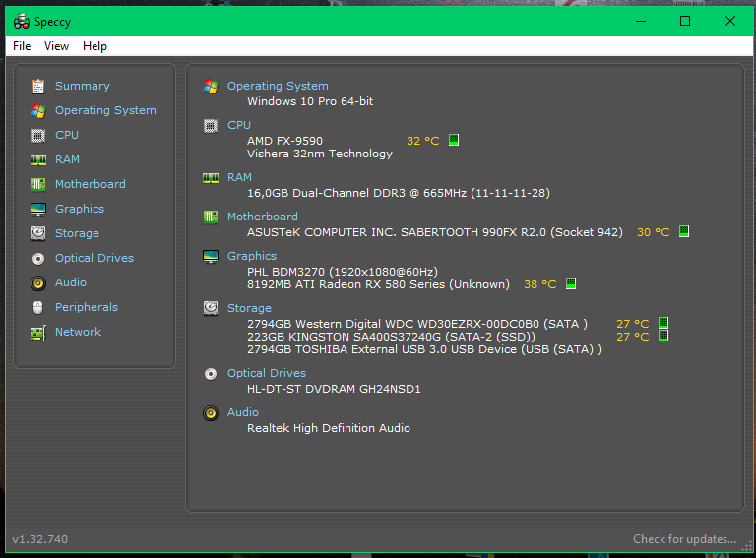The height and width of the screenshot is (558, 756).
Task: Click the Graphics monitor icon in sidebar
Action: [x=38, y=210]
